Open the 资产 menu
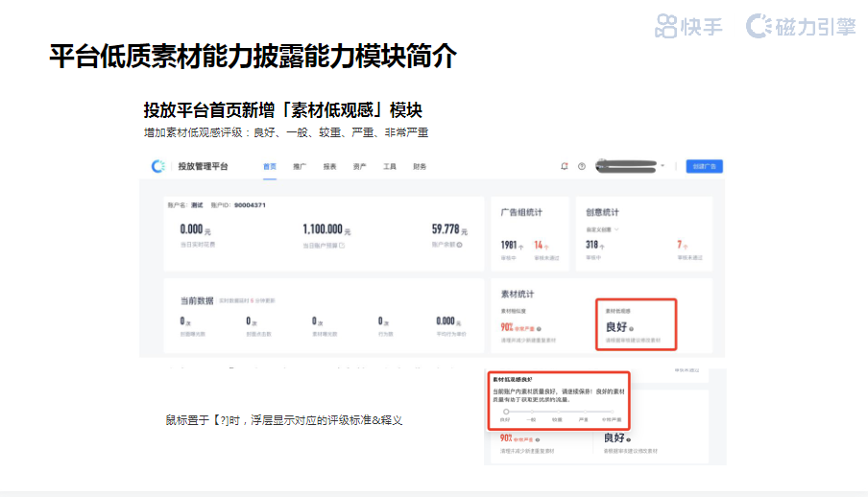Image resolution: width=868 pixels, height=497 pixels. click(359, 167)
